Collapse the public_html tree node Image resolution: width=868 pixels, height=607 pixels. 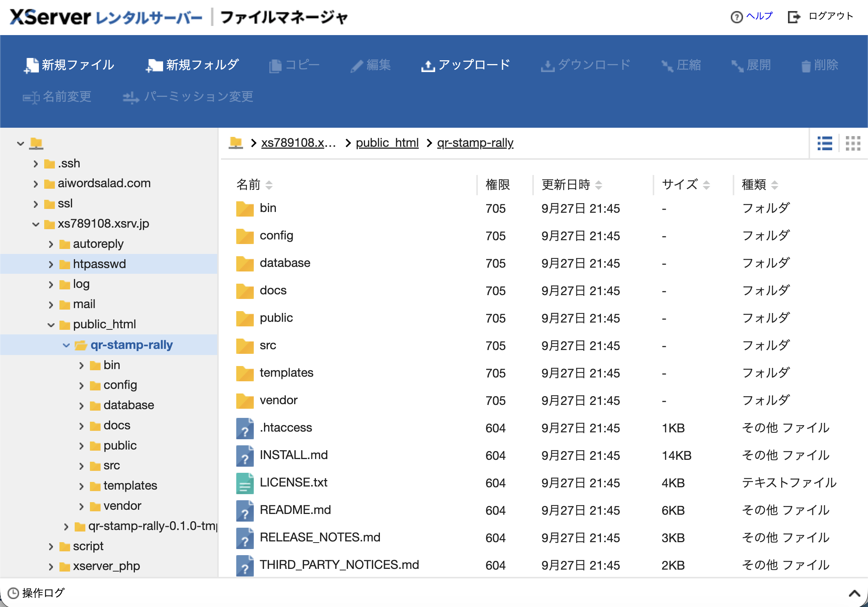51,325
